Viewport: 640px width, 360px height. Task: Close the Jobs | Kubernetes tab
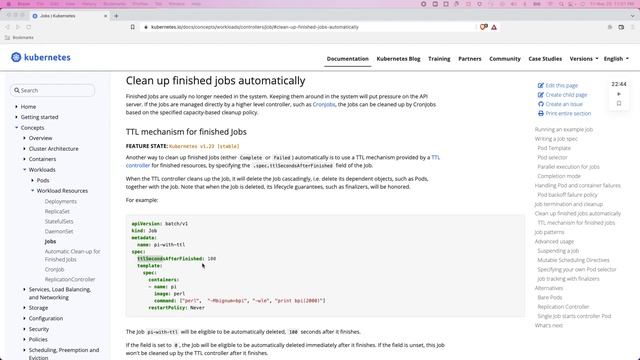pos(105,16)
